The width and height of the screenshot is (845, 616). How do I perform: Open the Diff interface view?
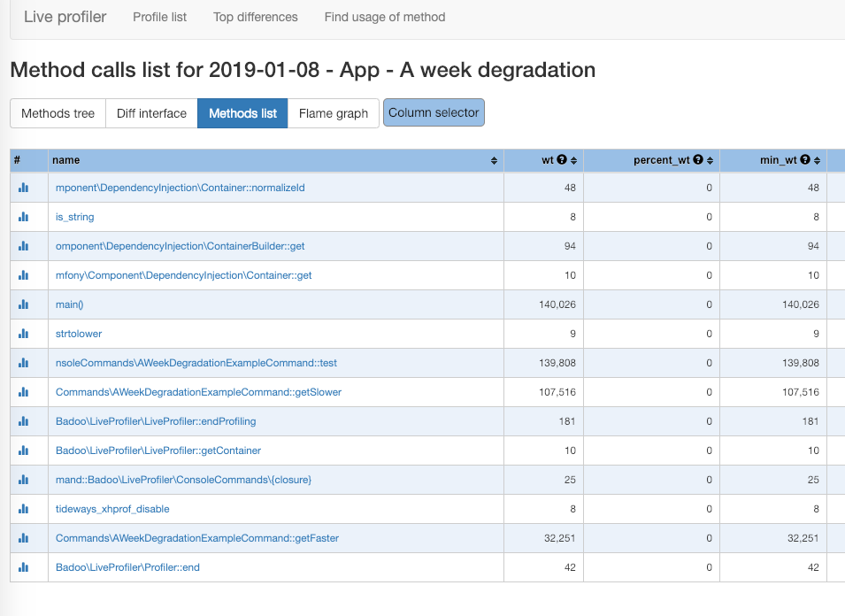[x=151, y=113]
